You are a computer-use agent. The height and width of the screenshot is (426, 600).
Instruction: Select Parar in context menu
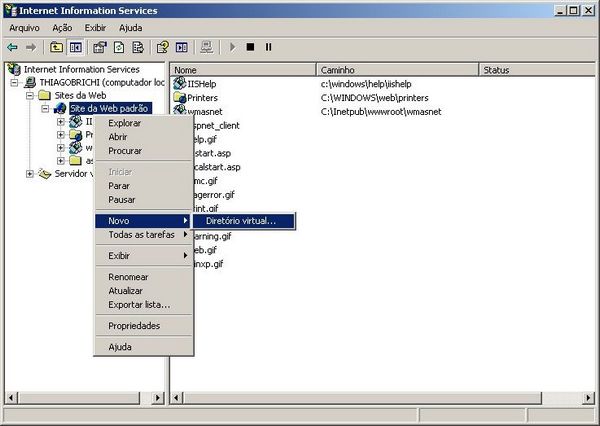(143, 186)
